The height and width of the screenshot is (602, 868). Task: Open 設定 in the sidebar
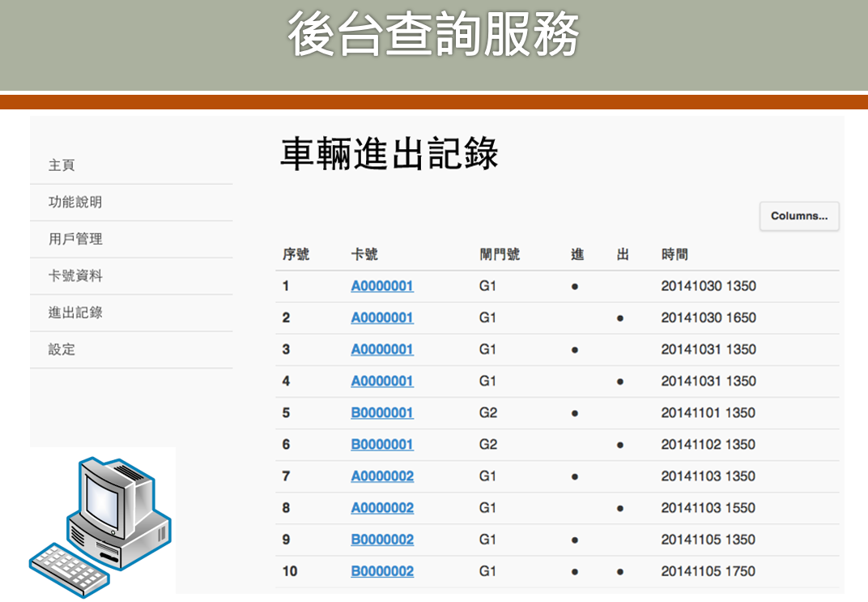62,350
